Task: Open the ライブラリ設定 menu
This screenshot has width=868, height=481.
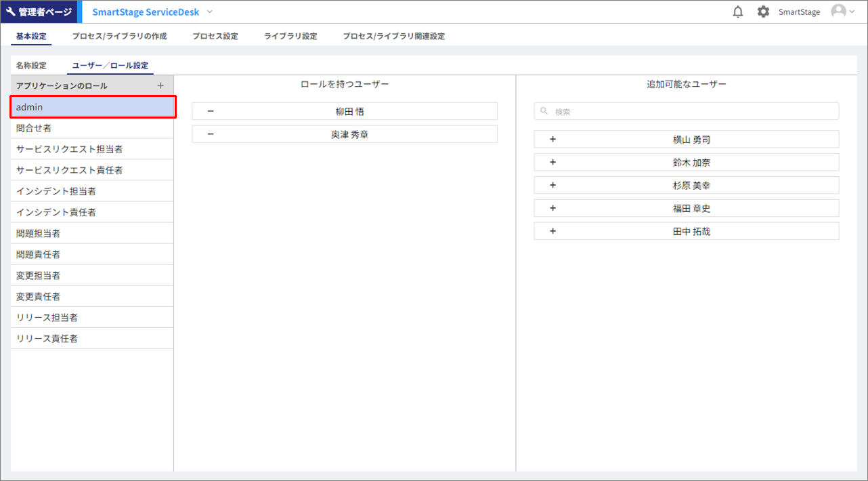Action: (290, 37)
